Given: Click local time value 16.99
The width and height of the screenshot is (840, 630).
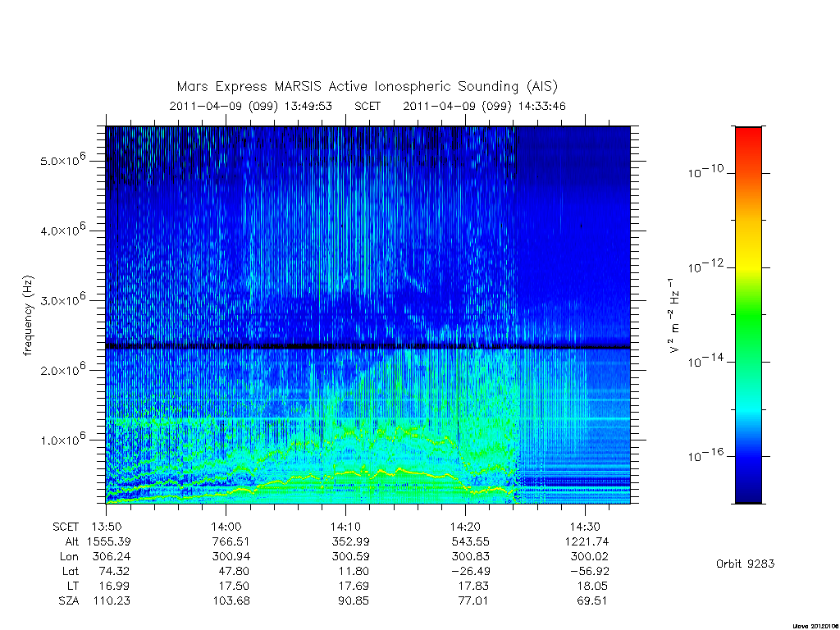Looking at the screenshot, I should tap(113, 586).
